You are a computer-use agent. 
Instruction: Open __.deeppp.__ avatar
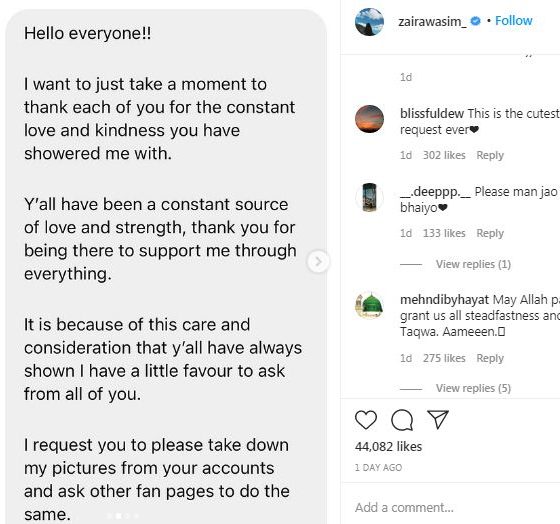pyautogui.click(x=369, y=197)
